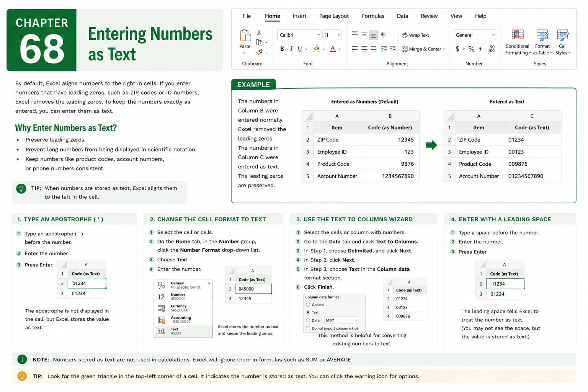588x392 pixels.
Task: Click cell value 01234567890 in Entered as Text table
Action: [526, 176]
